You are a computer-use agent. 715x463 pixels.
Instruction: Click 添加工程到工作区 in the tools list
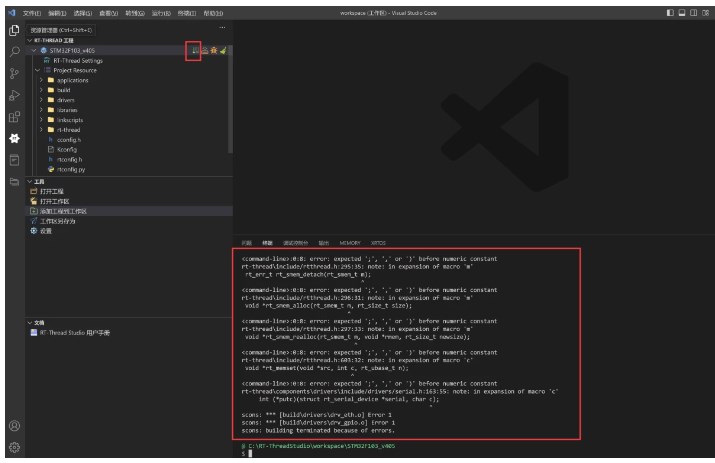63,211
